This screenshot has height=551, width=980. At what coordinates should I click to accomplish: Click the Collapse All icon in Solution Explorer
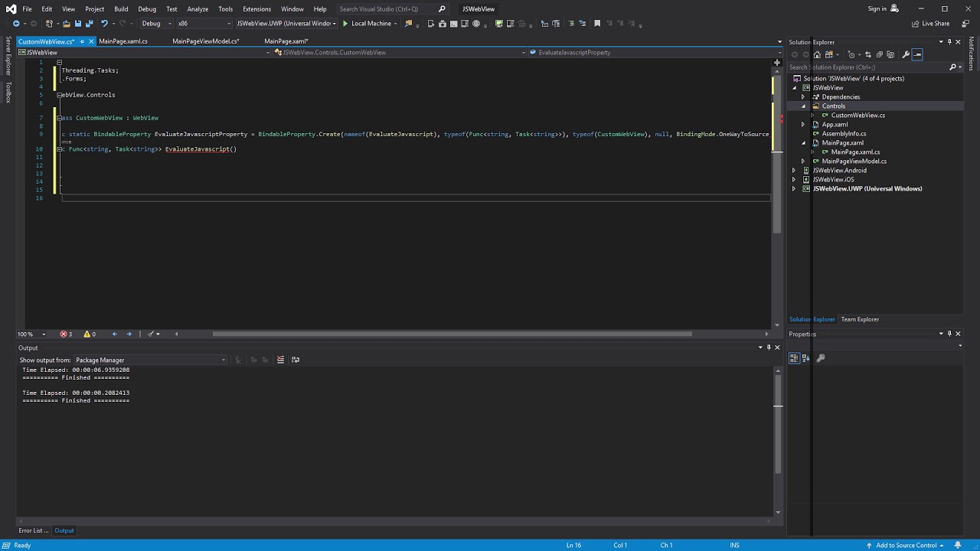[879, 54]
